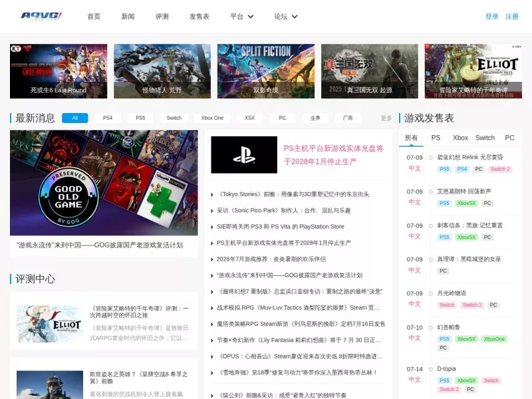The width and height of the screenshot is (532, 399).
Task: Filter news by 厂商
Action: [348, 118]
